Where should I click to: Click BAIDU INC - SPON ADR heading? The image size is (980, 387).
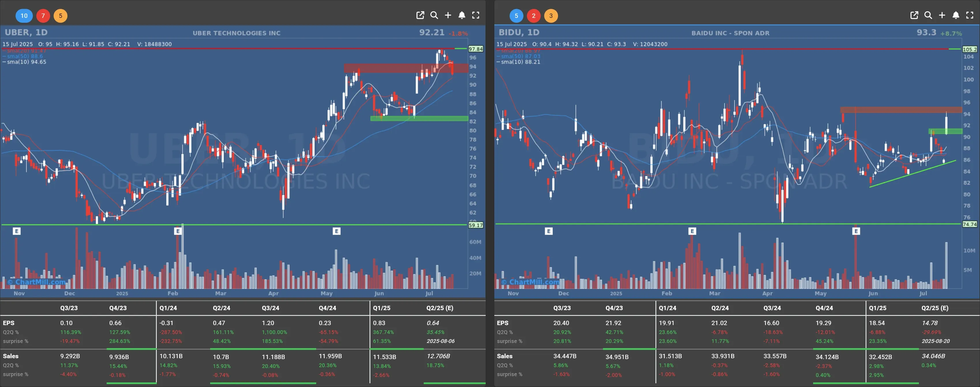tap(730, 33)
